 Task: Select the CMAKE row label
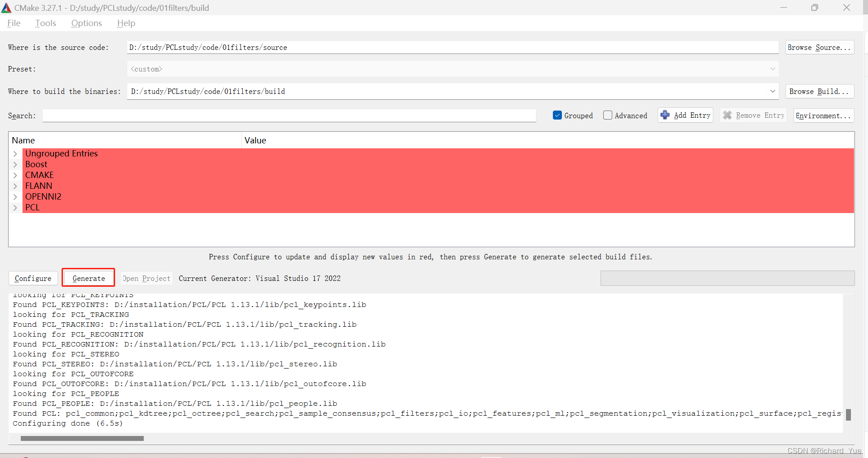[x=40, y=175]
